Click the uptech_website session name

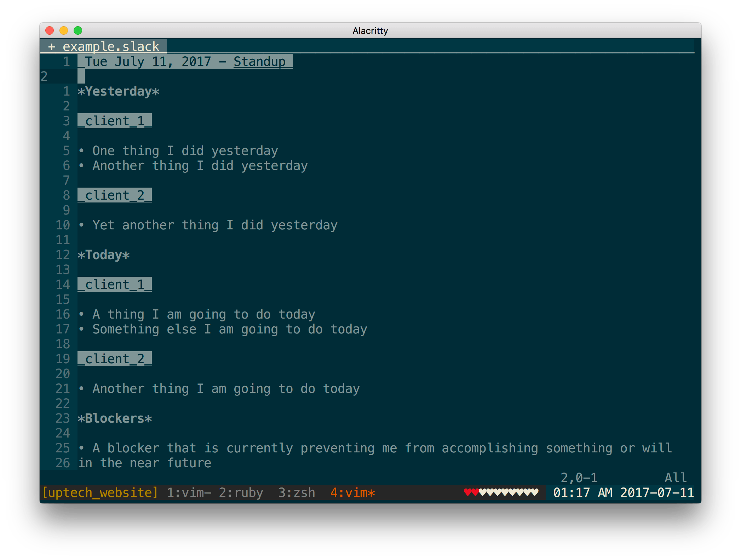pyautogui.click(x=100, y=492)
